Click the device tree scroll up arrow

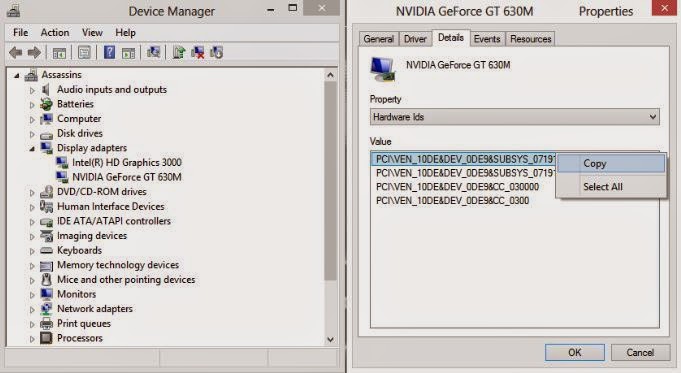click(x=330, y=75)
